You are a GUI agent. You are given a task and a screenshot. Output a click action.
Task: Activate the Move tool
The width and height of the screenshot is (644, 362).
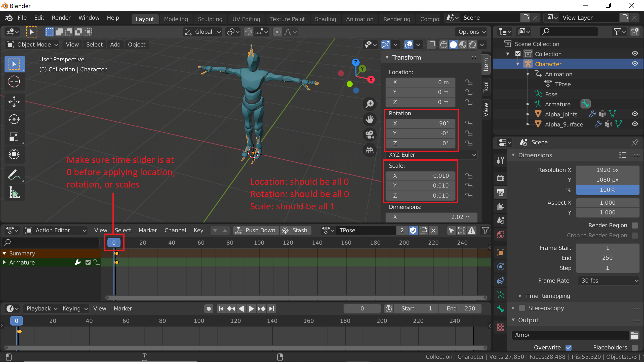pos(14,102)
